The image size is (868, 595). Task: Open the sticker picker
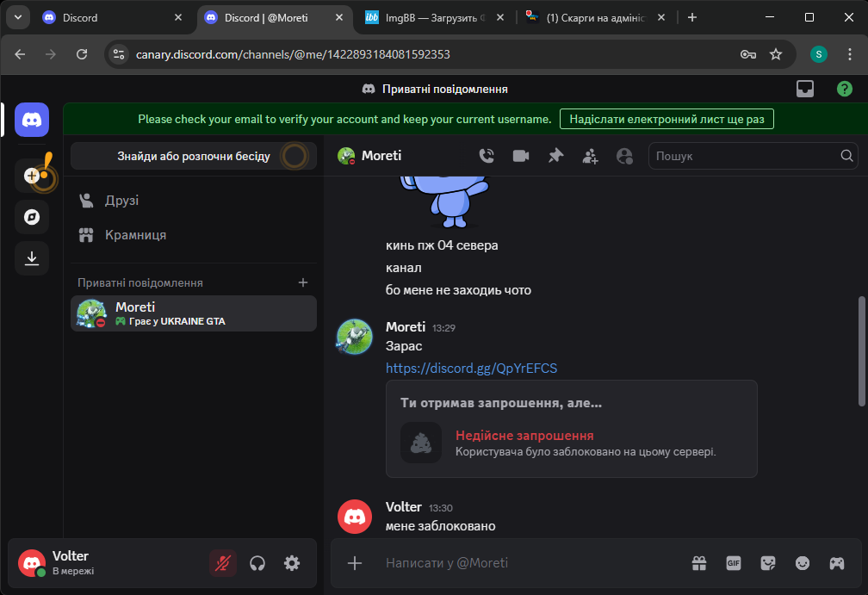tap(768, 563)
